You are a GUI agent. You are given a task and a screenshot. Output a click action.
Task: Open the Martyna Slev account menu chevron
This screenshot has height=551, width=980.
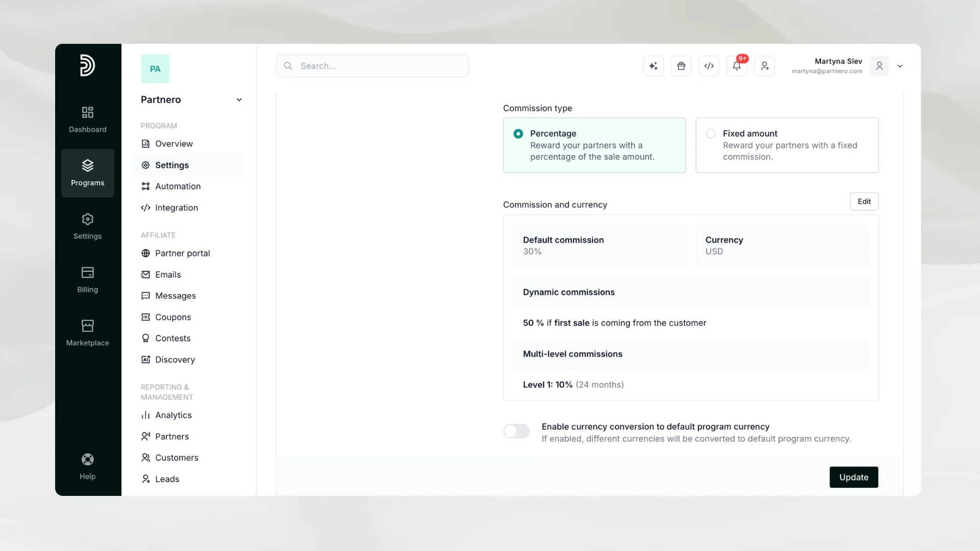(900, 66)
